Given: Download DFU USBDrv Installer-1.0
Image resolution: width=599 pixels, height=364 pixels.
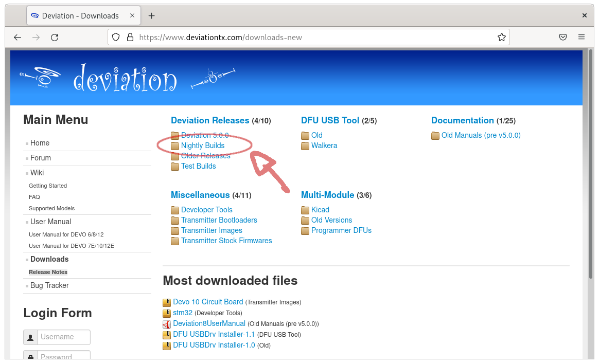Looking at the screenshot, I should [214, 345].
